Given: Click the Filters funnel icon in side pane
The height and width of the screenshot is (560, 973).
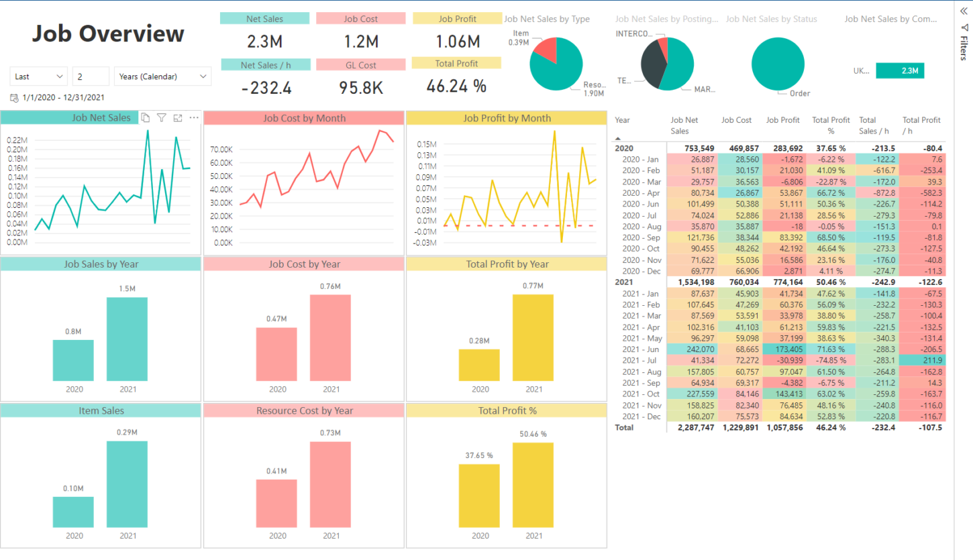Looking at the screenshot, I should click(964, 28).
